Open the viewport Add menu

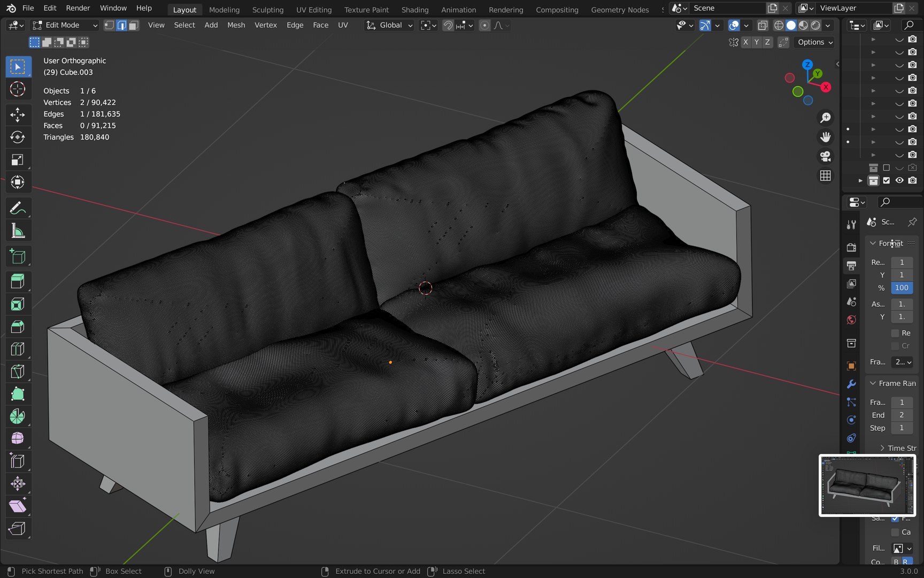[211, 25]
